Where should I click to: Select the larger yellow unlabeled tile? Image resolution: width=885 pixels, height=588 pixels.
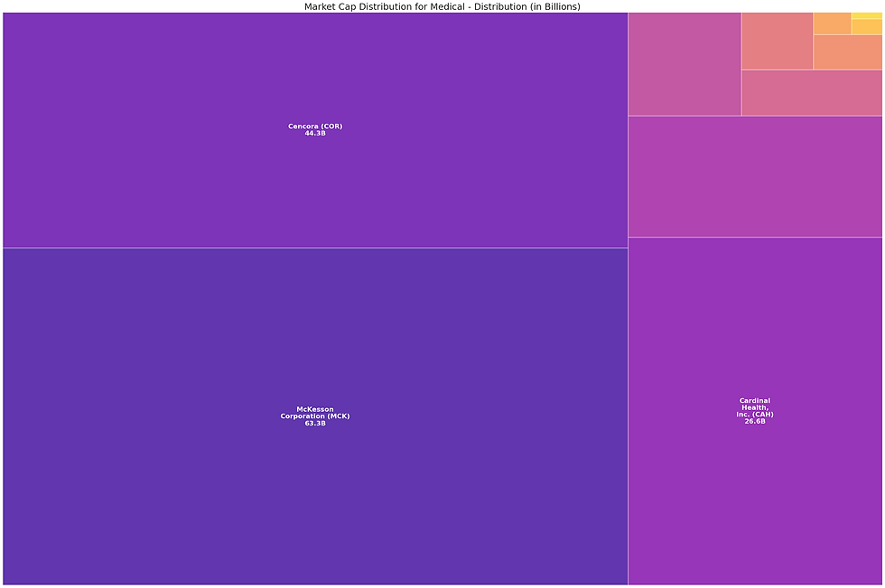866,27
